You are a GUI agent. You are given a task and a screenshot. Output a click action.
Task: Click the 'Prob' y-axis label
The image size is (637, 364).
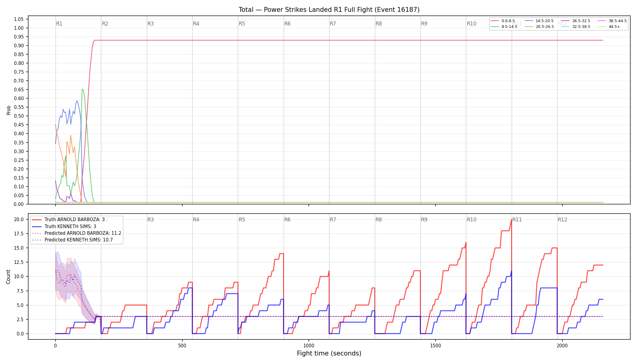point(8,110)
